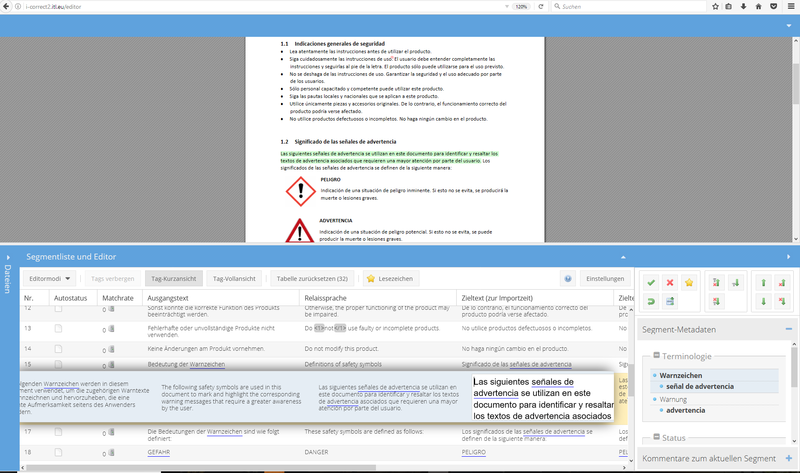Image resolution: width=800 pixels, height=473 pixels.
Task: Sort by the Matchrate column header
Action: (120, 298)
